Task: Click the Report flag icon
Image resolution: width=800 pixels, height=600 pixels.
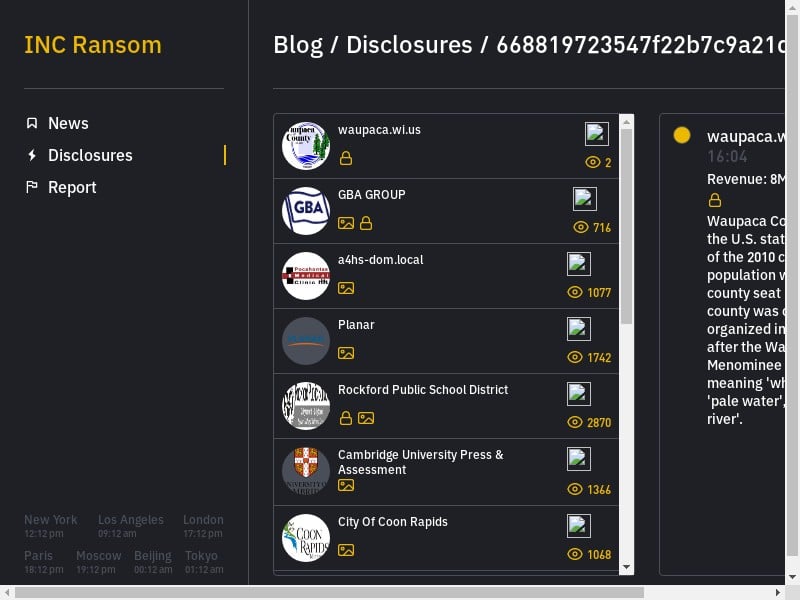Action: click(32, 187)
